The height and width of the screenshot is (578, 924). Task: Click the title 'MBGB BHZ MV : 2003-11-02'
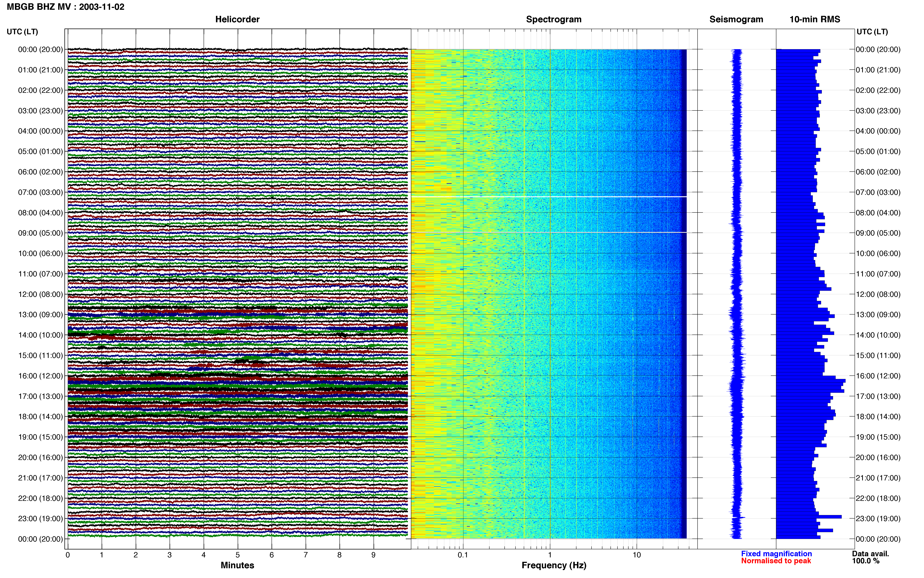pos(65,7)
